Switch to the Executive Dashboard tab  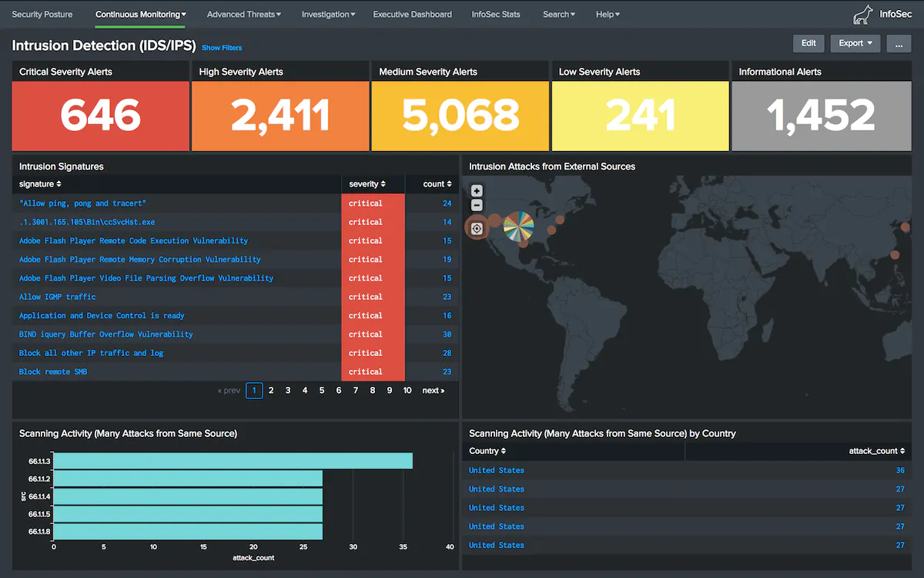point(412,15)
